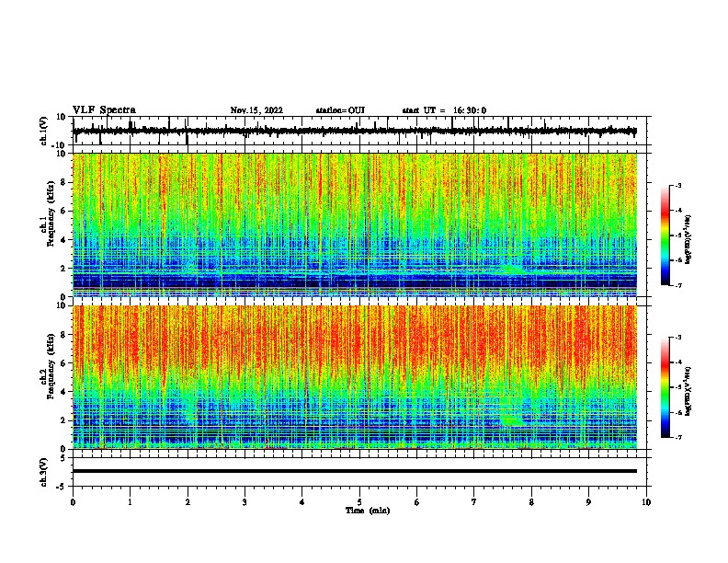
Task: Click the ch.2 colorbar log(PSD) label
Action: click(688, 391)
